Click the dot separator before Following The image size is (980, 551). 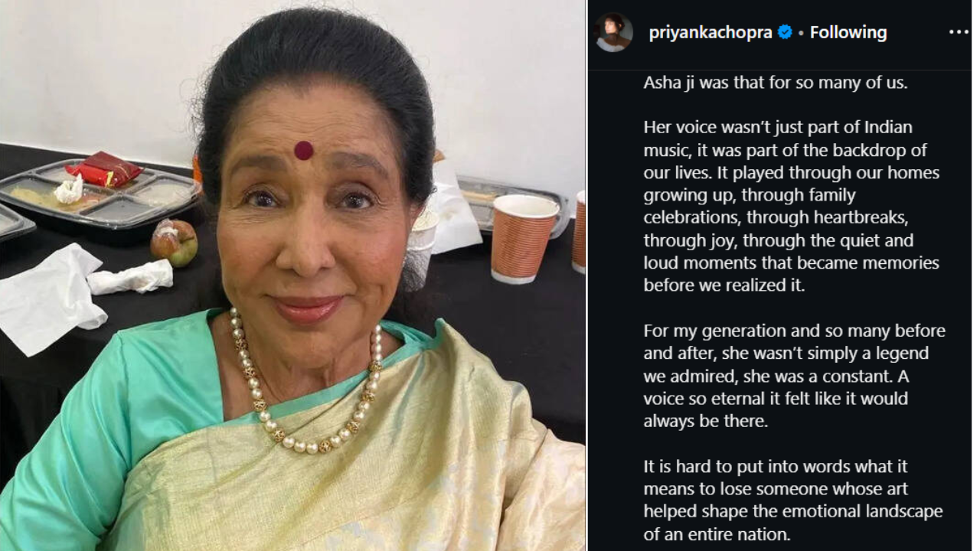[x=801, y=33]
